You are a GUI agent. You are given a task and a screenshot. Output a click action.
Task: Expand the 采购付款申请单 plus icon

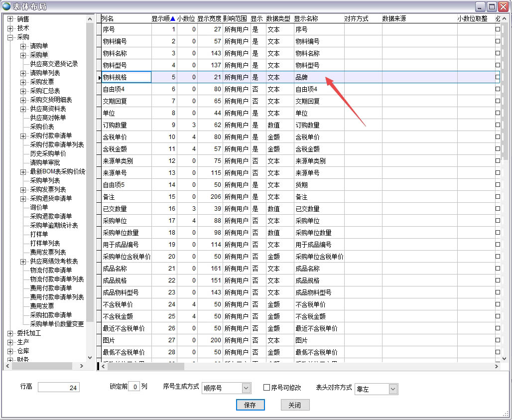click(23, 136)
